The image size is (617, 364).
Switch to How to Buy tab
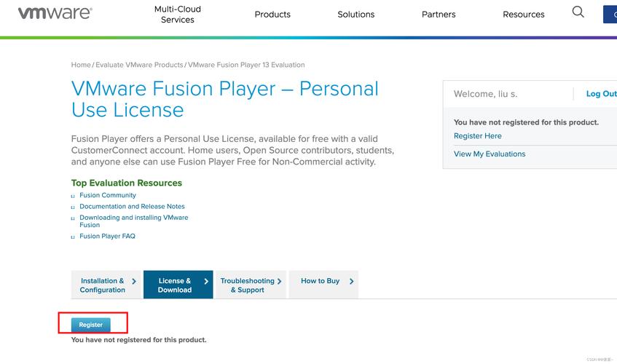(x=323, y=285)
